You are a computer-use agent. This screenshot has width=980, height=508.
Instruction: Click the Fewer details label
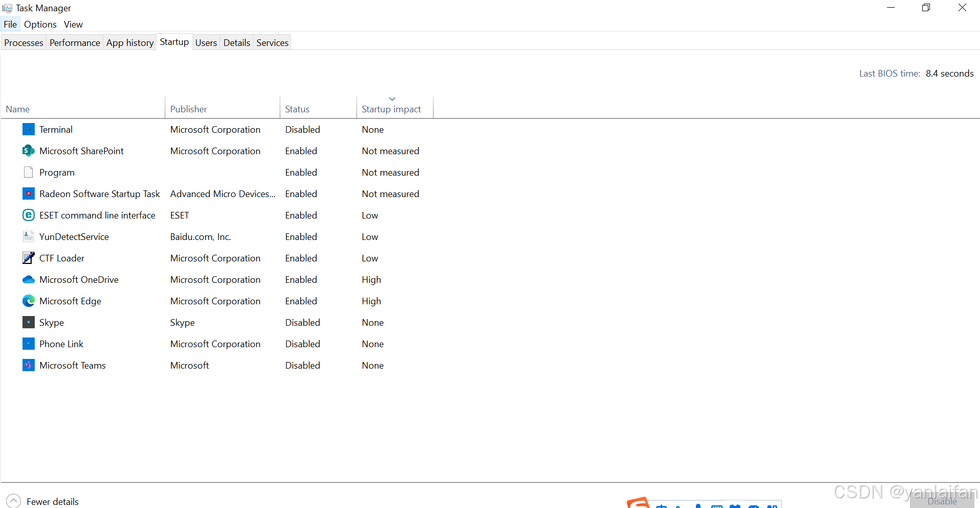point(53,502)
